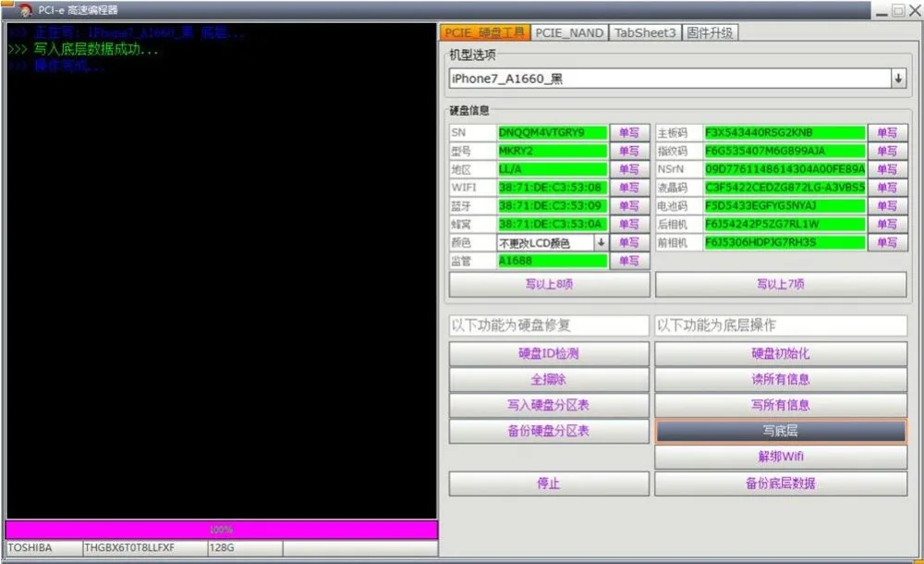The image size is (924, 564).
Task: Click 备份硬盘分区表 button
Action: [x=549, y=431]
